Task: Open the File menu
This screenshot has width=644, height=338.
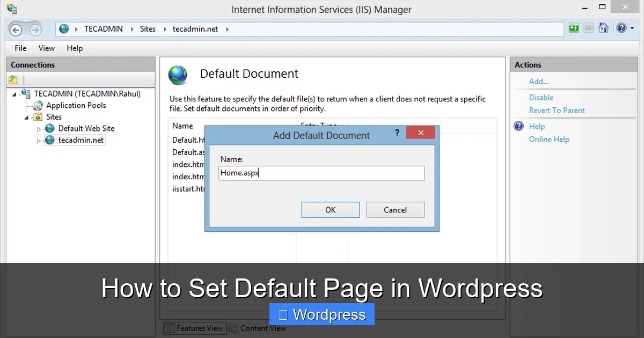Action: [x=20, y=48]
